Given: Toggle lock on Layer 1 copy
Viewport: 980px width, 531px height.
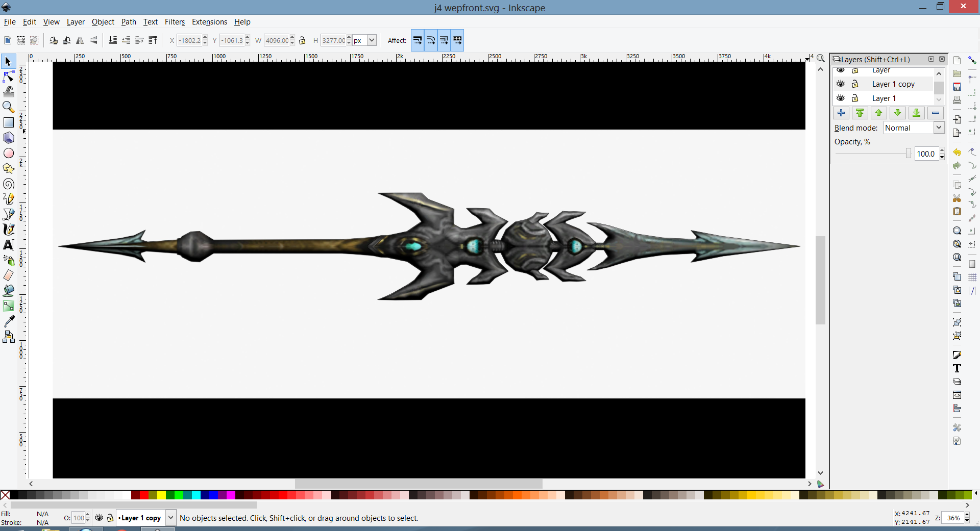Looking at the screenshot, I should click(855, 84).
